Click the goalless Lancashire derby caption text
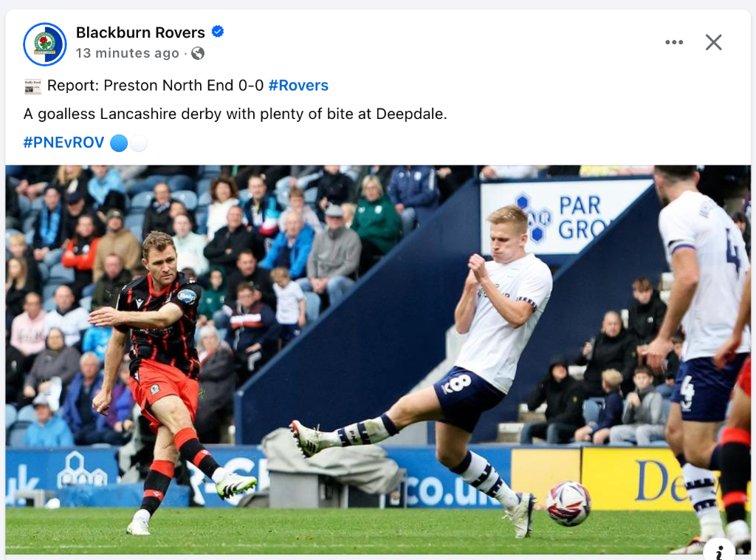The image size is (756, 560). click(236, 114)
